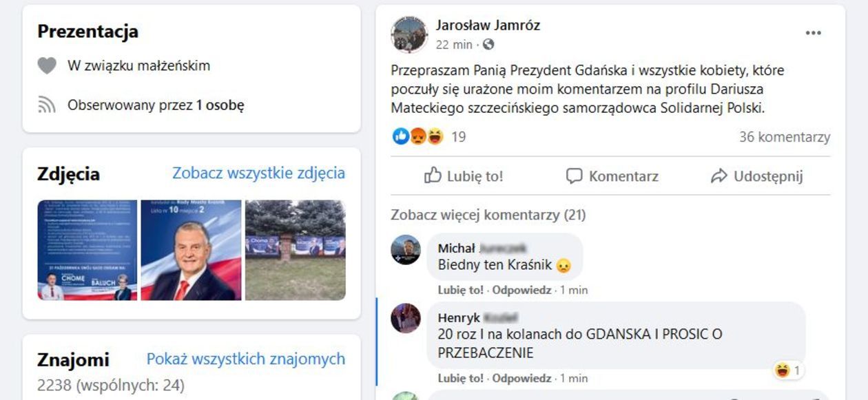Show Zobacz wszystkie zdjęcia
The width and height of the screenshot is (868, 400).
[x=258, y=173]
